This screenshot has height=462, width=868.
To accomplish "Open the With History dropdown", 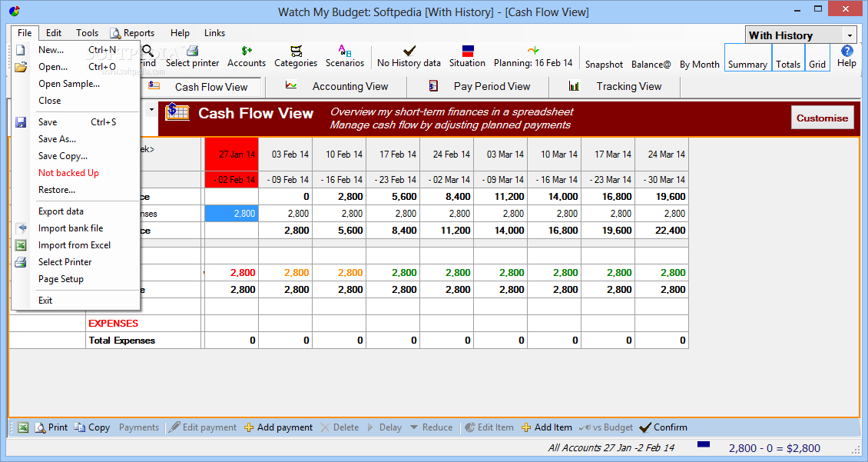I will 850,35.
